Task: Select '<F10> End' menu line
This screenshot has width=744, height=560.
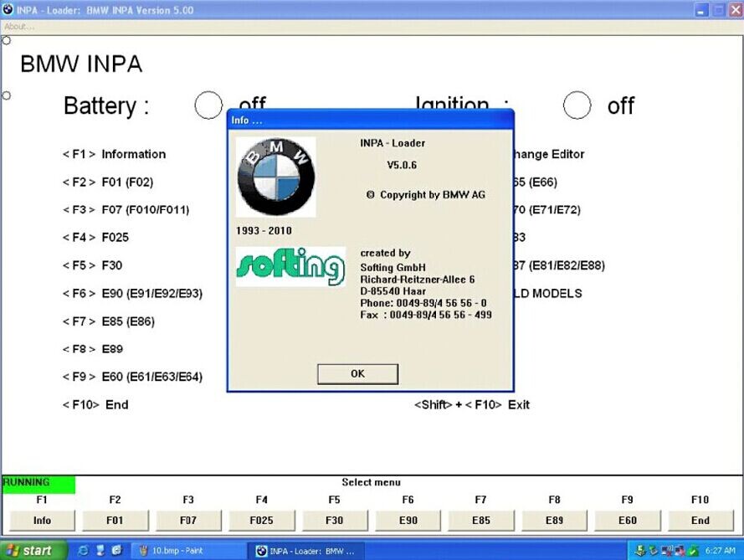Action: [x=95, y=405]
